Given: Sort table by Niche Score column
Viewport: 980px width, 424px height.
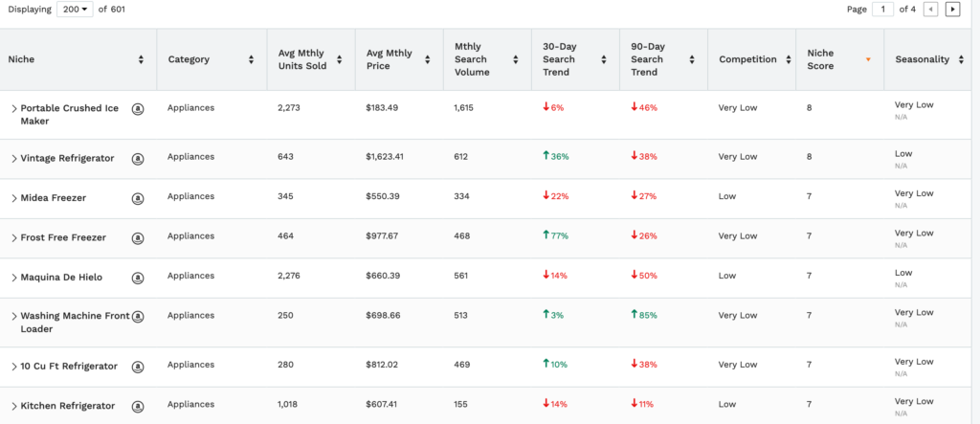Looking at the screenshot, I should [868, 59].
